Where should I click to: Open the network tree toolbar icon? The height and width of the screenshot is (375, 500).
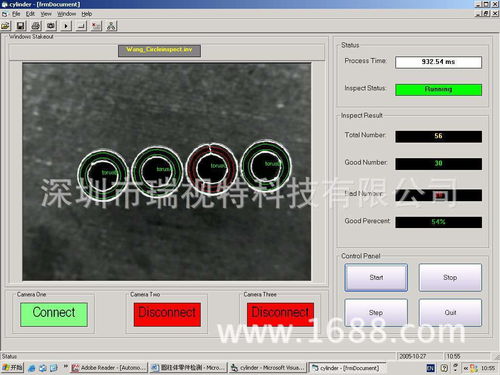pyautogui.click(x=111, y=26)
